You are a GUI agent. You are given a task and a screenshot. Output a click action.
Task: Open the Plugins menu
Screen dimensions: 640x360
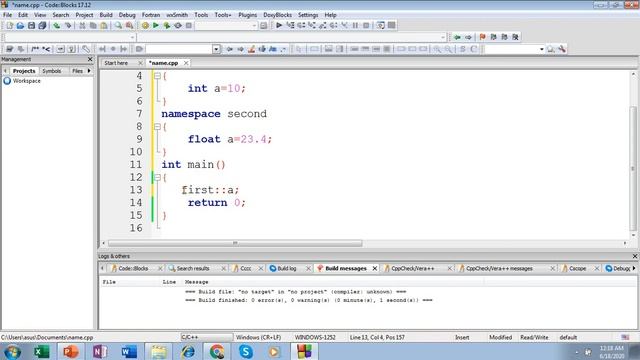[248, 15]
